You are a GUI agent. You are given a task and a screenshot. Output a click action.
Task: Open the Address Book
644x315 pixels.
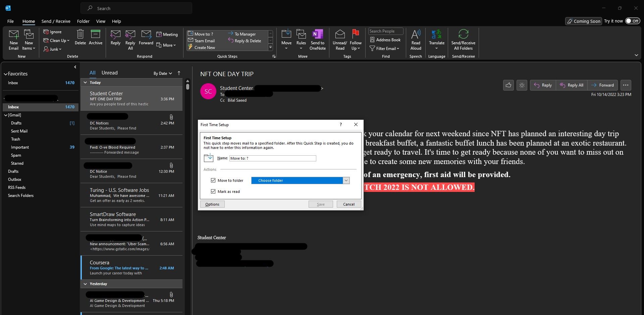point(385,40)
